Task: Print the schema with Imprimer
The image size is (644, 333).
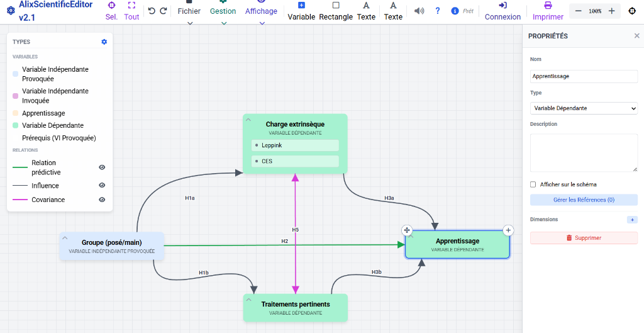Action: click(x=548, y=11)
